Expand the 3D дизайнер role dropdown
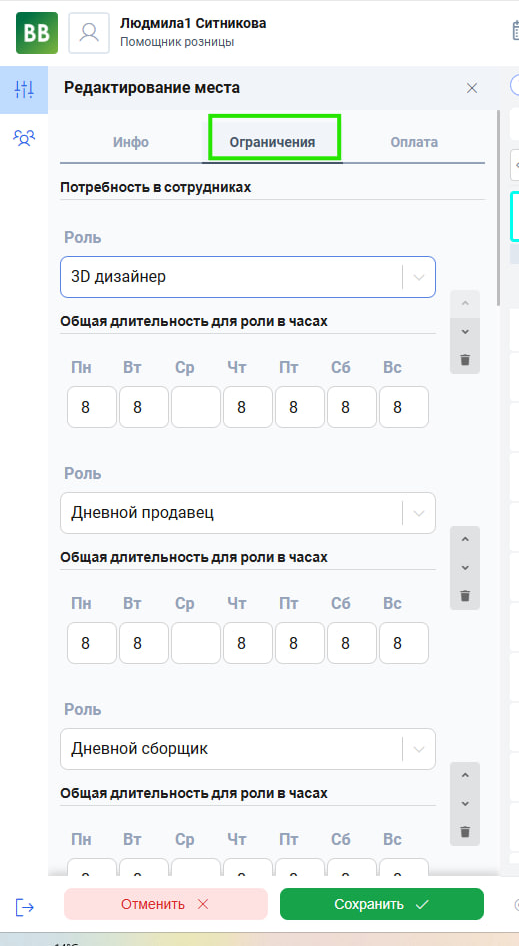The height and width of the screenshot is (946, 519). [419, 277]
